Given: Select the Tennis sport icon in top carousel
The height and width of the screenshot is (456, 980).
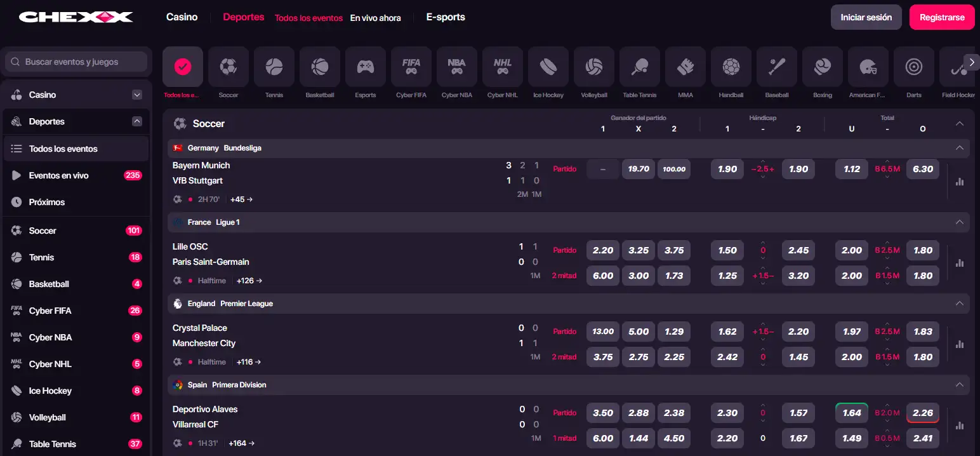Looking at the screenshot, I should tap(274, 67).
